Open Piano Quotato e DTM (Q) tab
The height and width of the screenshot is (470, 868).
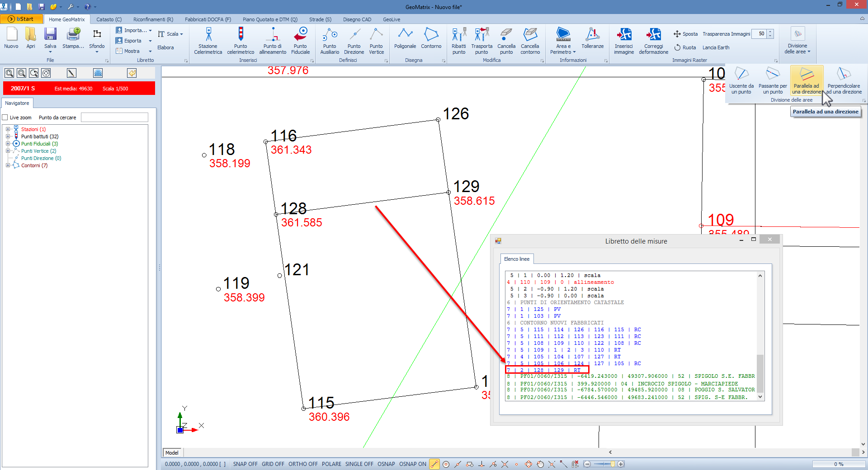click(x=270, y=19)
